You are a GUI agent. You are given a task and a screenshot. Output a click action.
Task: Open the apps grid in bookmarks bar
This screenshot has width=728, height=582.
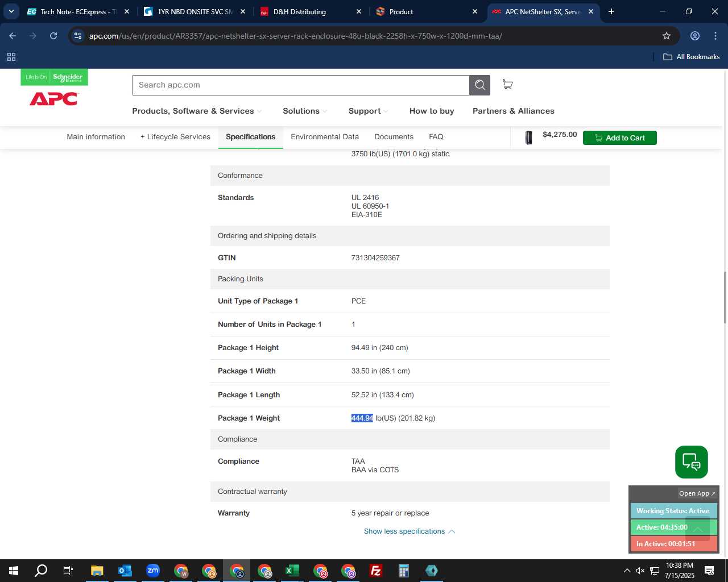(11, 57)
